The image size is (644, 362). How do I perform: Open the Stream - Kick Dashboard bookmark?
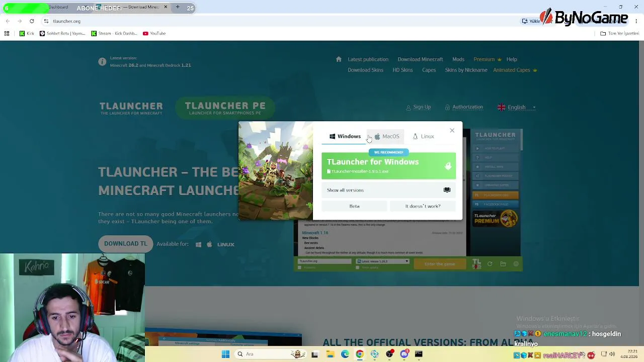click(114, 33)
